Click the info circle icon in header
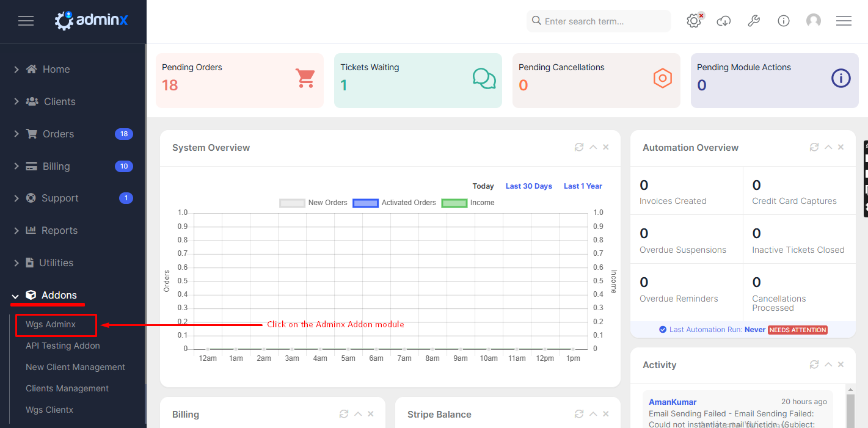This screenshot has height=428, width=868. (x=784, y=21)
